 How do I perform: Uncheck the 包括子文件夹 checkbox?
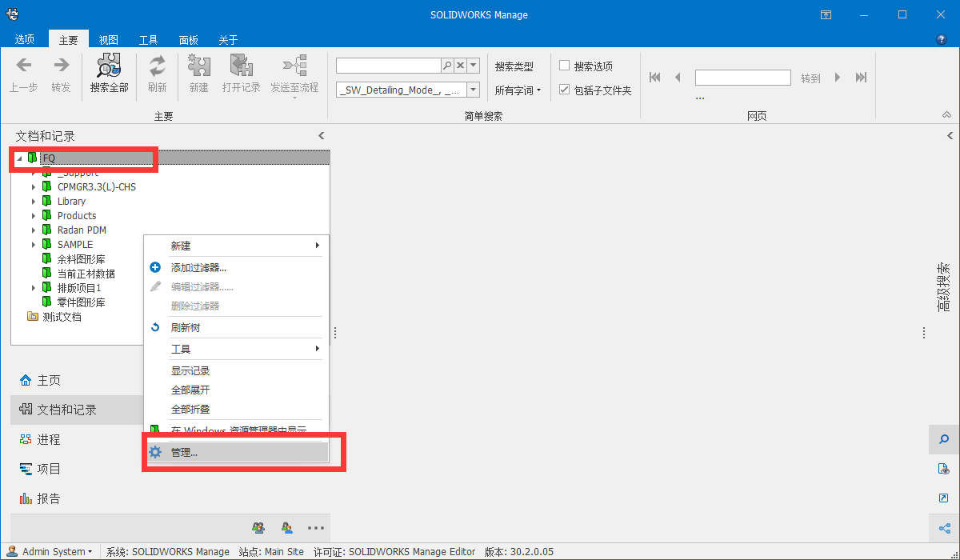(x=564, y=90)
